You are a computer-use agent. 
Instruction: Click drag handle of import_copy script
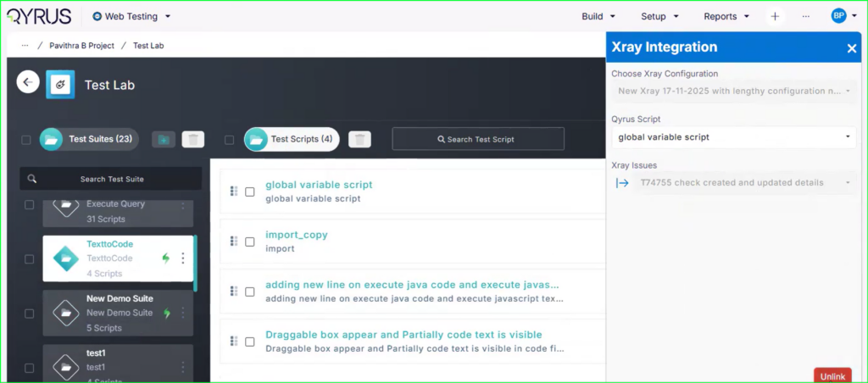coord(234,241)
